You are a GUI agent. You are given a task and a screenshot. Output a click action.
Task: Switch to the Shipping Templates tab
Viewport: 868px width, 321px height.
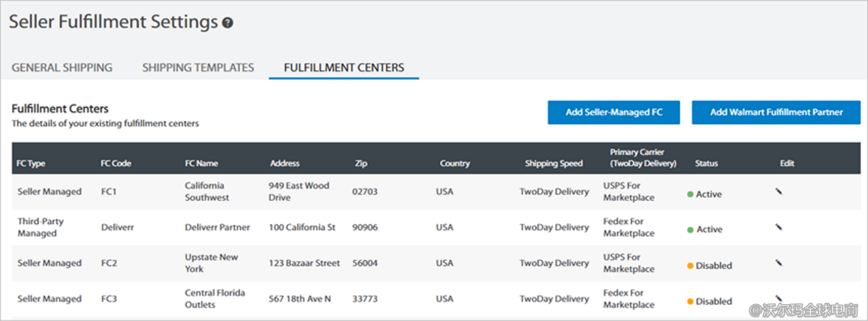tap(198, 67)
